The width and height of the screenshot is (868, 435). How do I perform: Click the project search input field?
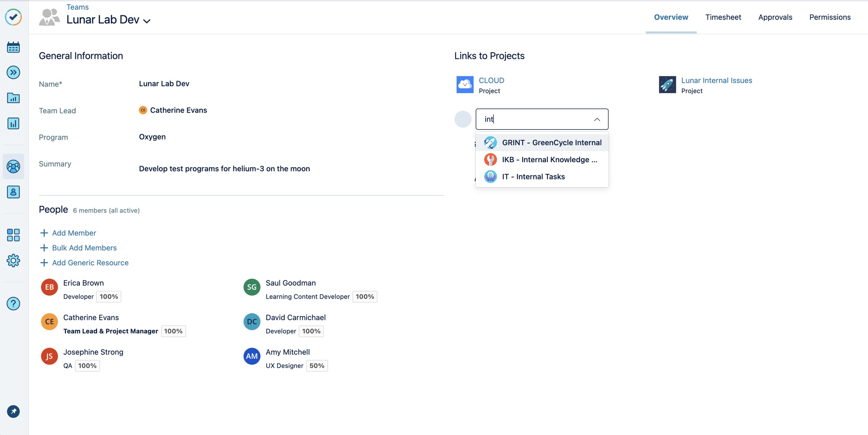[x=536, y=119]
